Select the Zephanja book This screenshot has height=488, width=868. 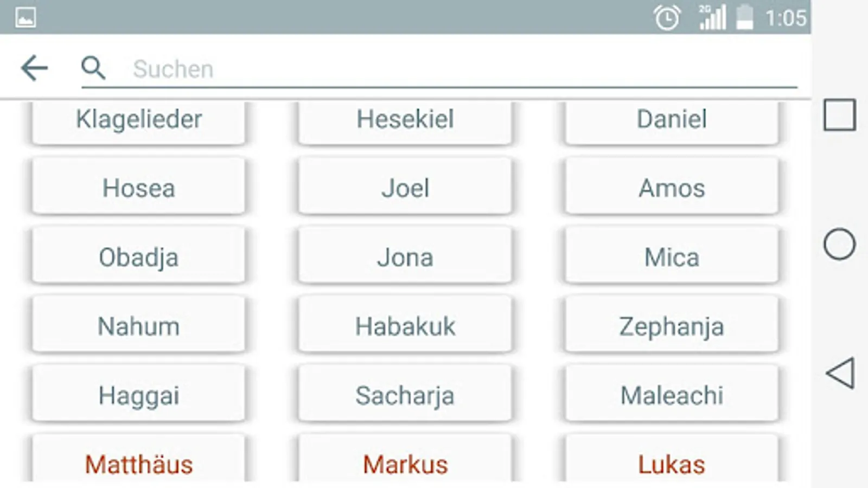tap(672, 325)
